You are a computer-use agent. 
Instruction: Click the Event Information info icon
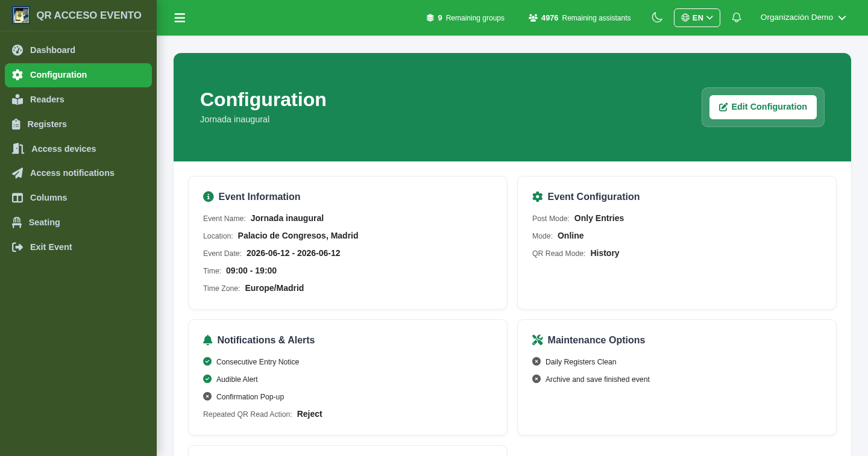[209, 196]
